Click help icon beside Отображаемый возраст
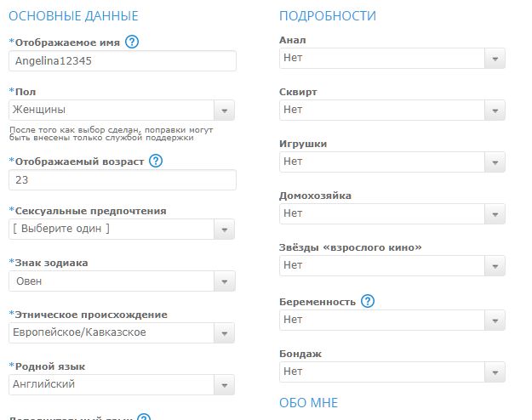 click(156, 161)
